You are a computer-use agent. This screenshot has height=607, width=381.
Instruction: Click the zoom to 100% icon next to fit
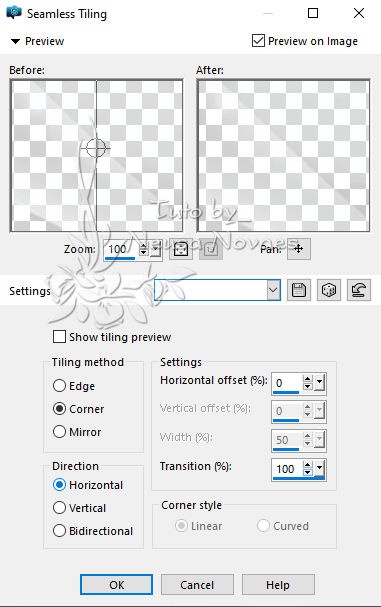click(x=211, y=249)
